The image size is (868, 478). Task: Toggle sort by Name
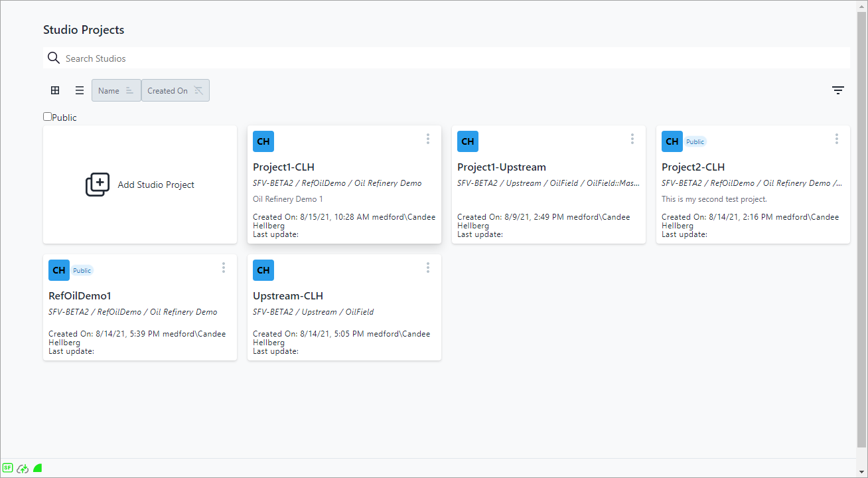coord(116,90)
